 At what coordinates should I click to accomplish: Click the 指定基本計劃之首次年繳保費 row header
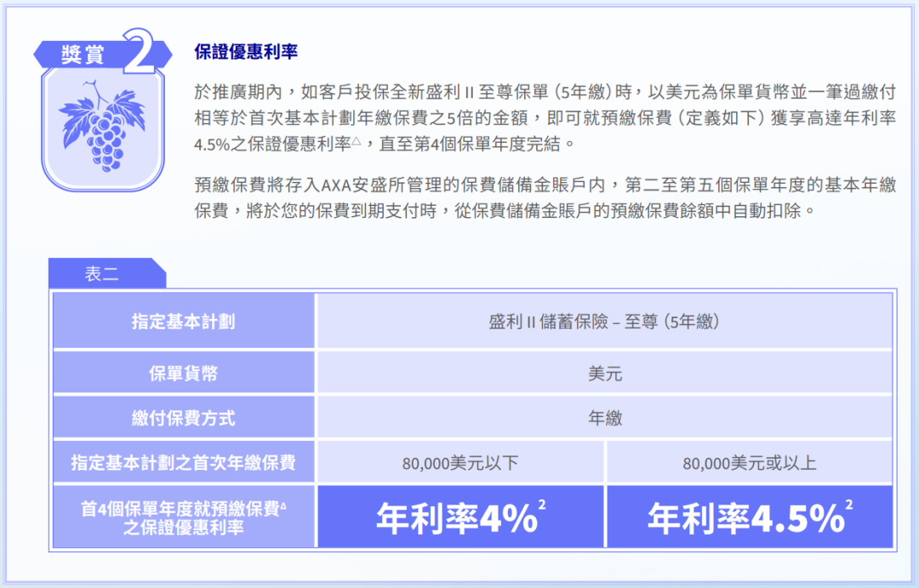[184, 463]
